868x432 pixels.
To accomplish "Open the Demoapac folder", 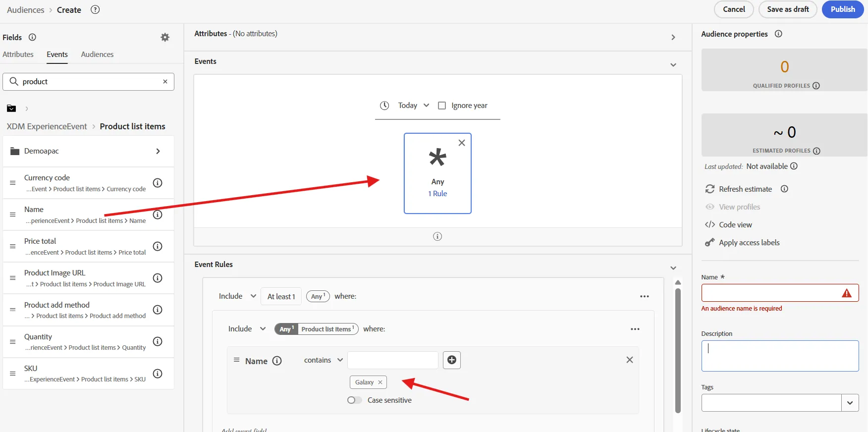I will click(x=89, y=151).
